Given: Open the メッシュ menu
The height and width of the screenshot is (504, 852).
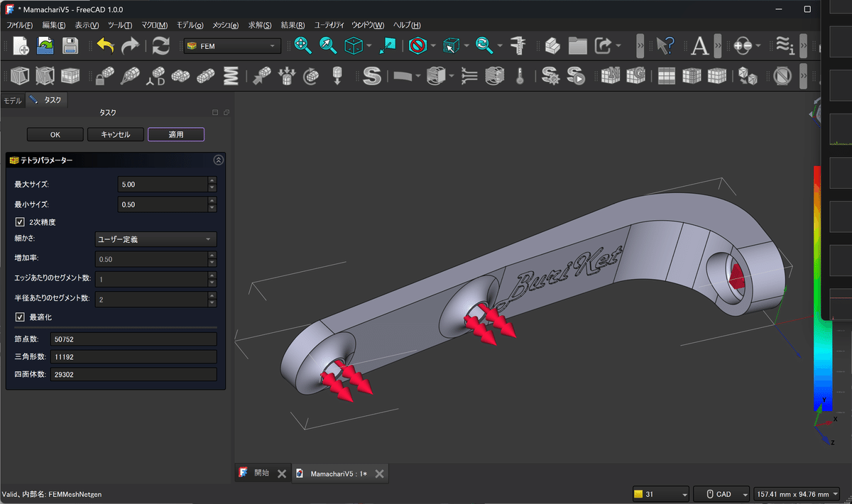Looking at the screenshot, I should click(225, 25).
